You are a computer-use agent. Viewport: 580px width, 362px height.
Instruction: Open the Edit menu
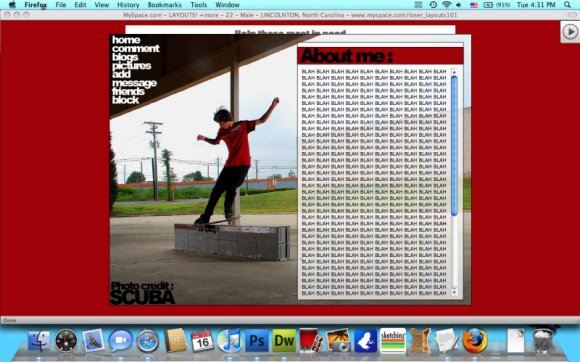(x=80, y=5)
